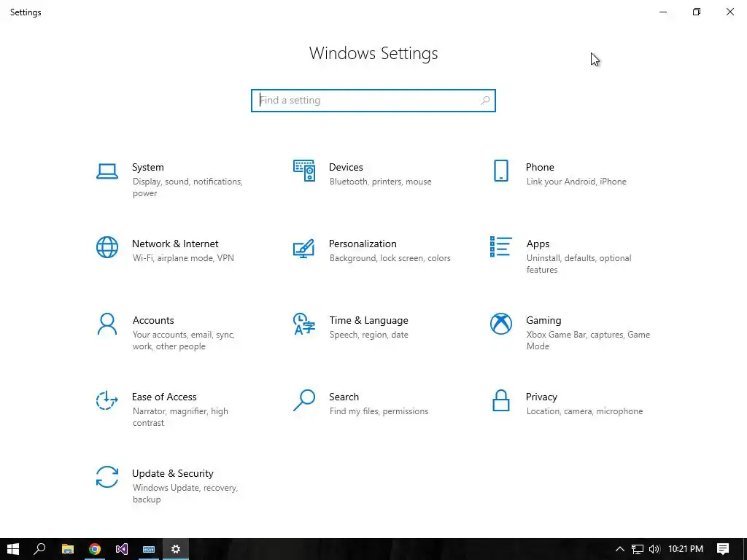Click the Devices title
This screenshot has height=560, width=747.
(x=346, y=167)
